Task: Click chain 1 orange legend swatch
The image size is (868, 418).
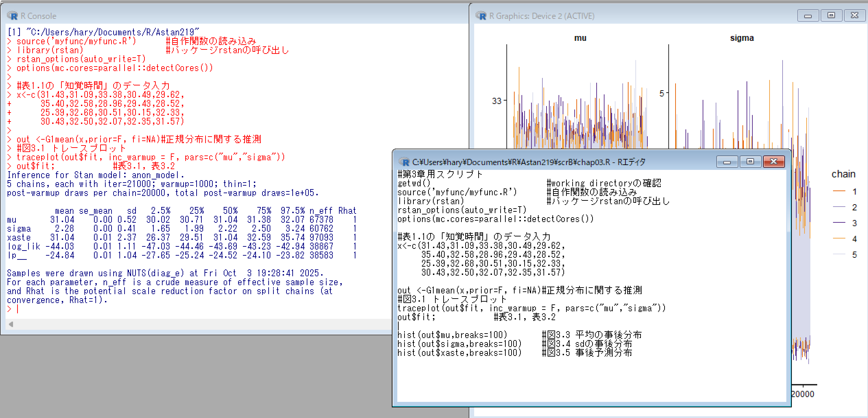Action: pyautogui.click(x=839, y=191)
